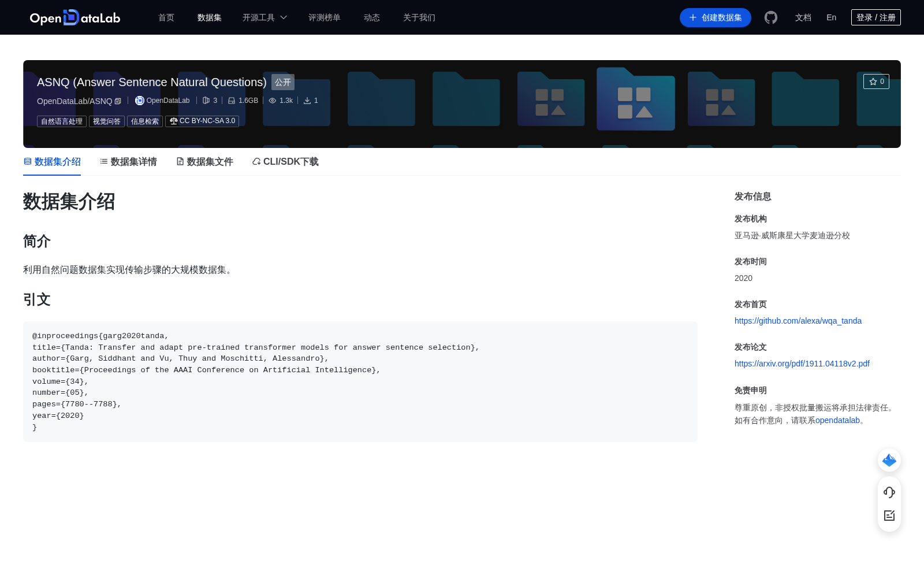Open the 文档 link in header
The width and height of the screenshot is (924, 578).
[x=803, y=17]
